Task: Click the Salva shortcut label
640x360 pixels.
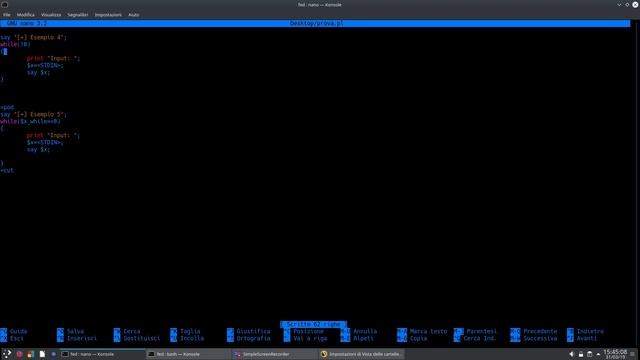Action: pyautogui.click(x=75, y=331)
